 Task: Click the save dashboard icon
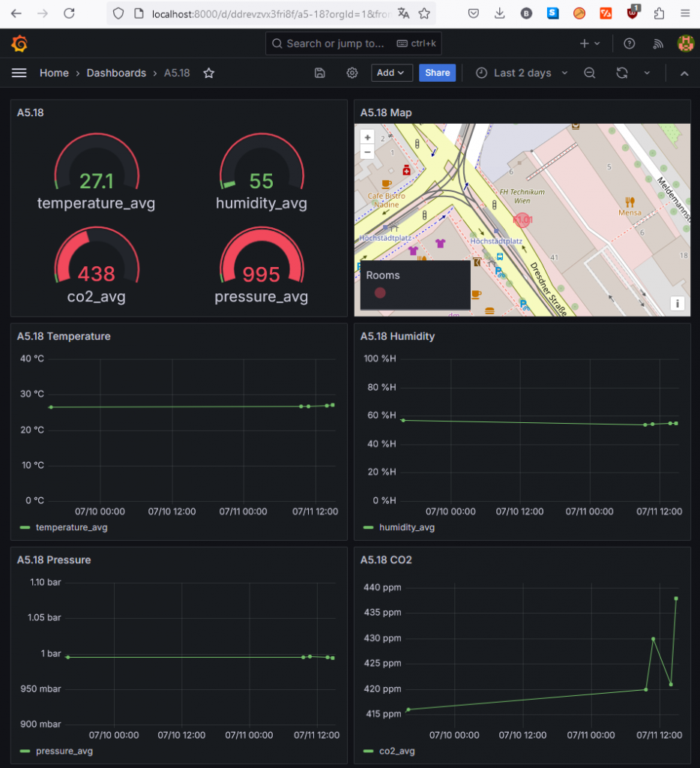[x=319, y=73]
